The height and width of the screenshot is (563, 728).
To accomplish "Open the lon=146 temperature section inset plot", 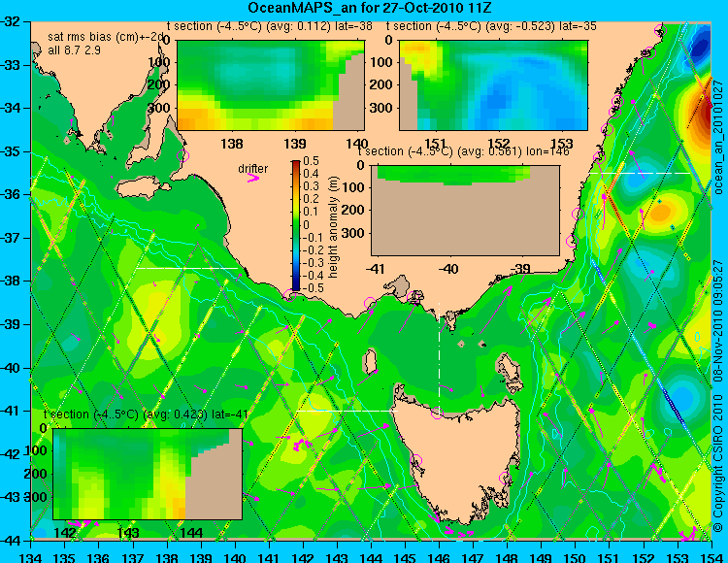I will 465,210.
